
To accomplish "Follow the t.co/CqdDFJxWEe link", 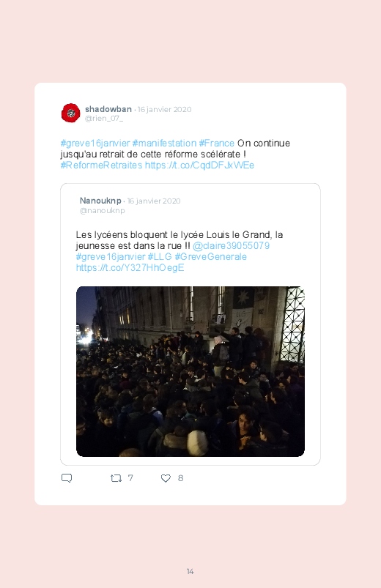I will coord(199,165).
